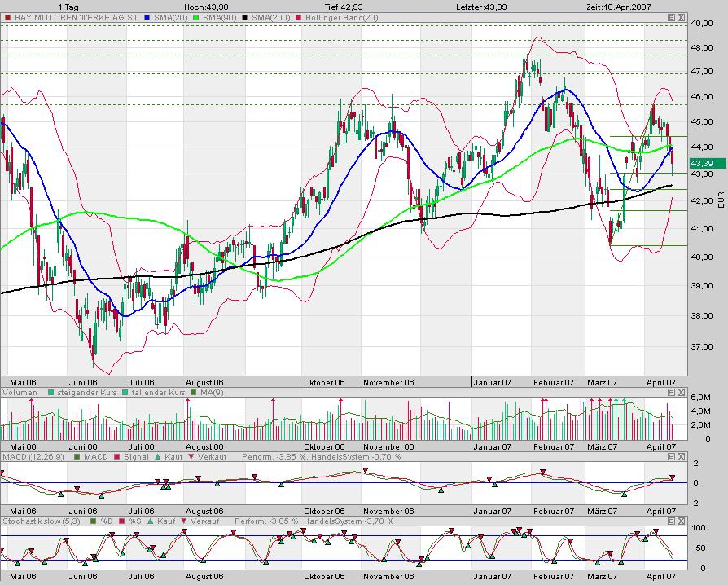The image size is (728, 585).
Task: Open the MACD panel options icon
Action: [671, 456]
